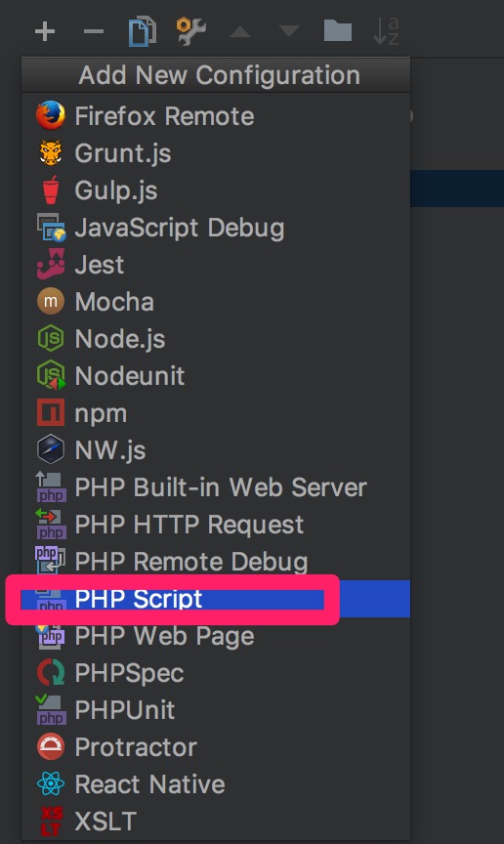504x844 pixels.
Task: Click the move down arrow icon
Action: click(289, 31)
